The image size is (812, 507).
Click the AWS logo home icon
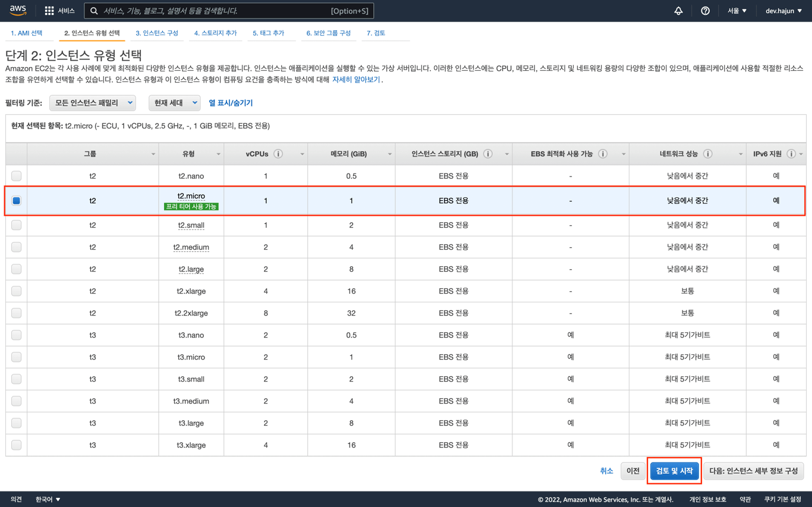pos(18,11)
